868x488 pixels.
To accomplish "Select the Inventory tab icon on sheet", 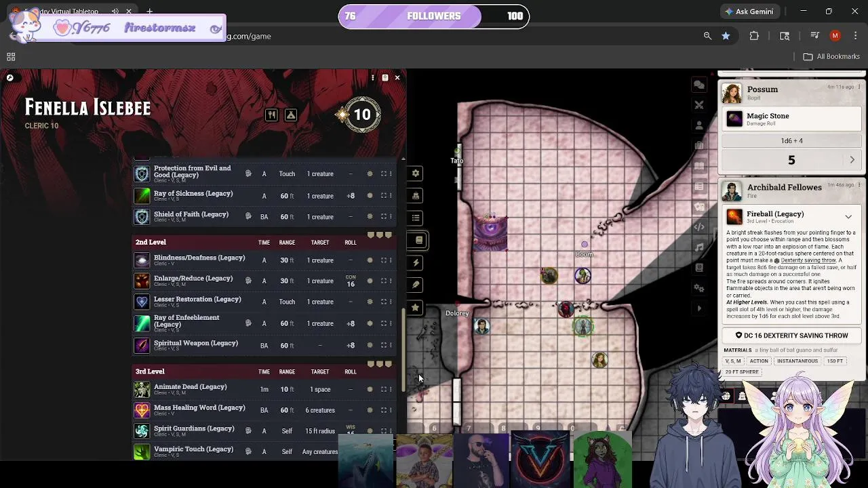I will 416,196.
